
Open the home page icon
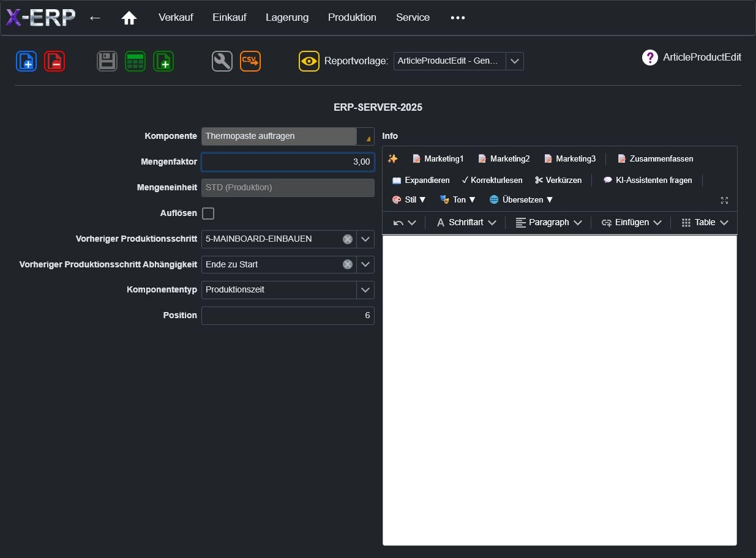[x=129, y=18]
